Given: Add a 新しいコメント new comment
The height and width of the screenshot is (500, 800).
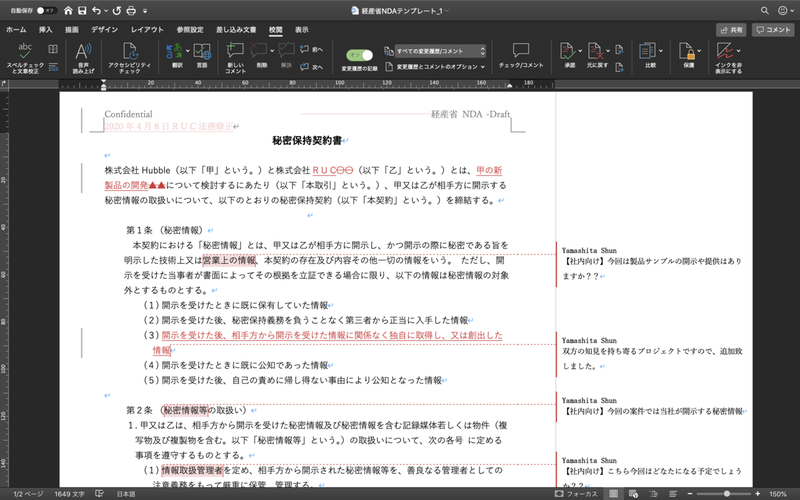Looking at the screenshot, I should [x=235, y=57].
